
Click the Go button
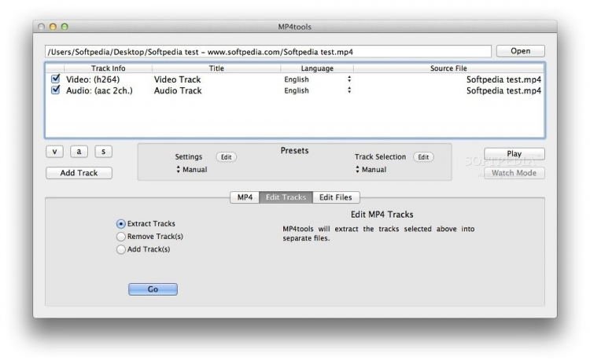tap(153, 289)
